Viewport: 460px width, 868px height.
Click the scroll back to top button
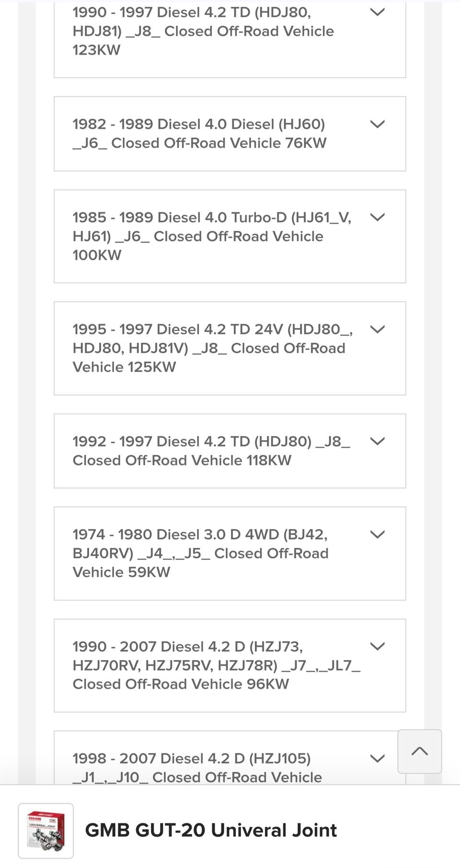click(x=419, y=751)
